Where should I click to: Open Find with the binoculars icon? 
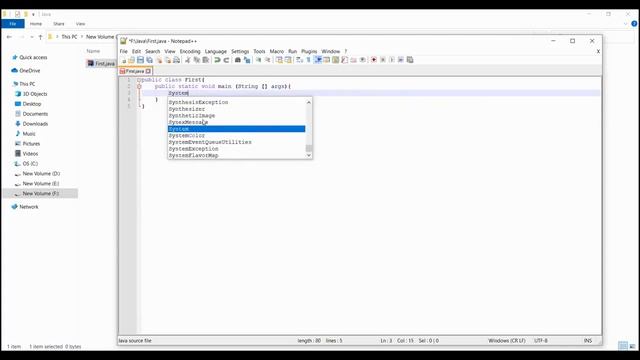pyautogui.click(x=238, y=60)
